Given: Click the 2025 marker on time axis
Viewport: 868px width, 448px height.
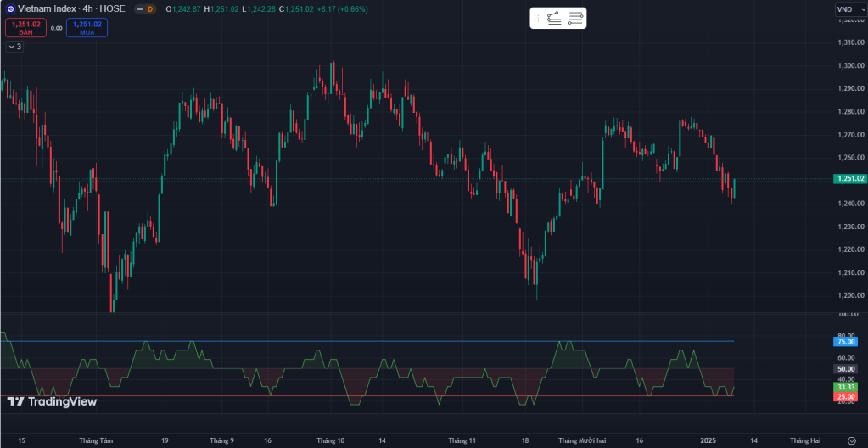Looking at the screenshot, I should tap(709, 440).
